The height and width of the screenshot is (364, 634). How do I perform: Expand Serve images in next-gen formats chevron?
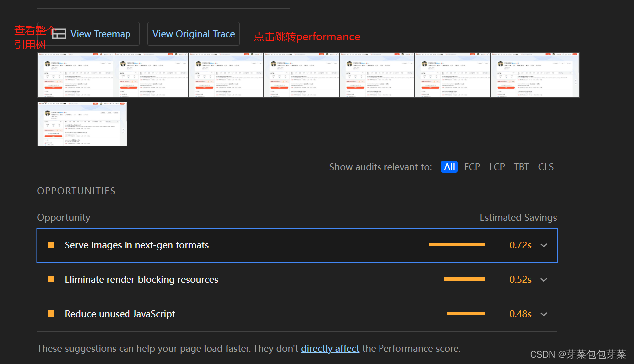pyautogui.click(x=544, y=245)
